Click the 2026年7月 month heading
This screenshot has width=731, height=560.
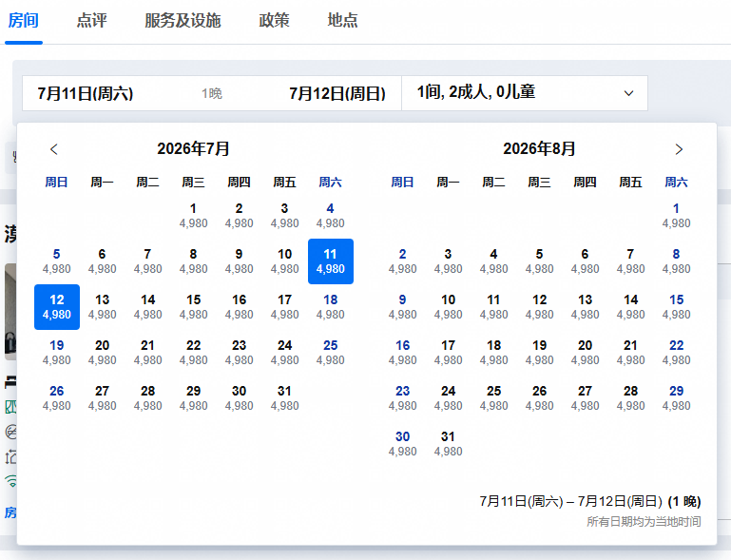coord(193,148)
